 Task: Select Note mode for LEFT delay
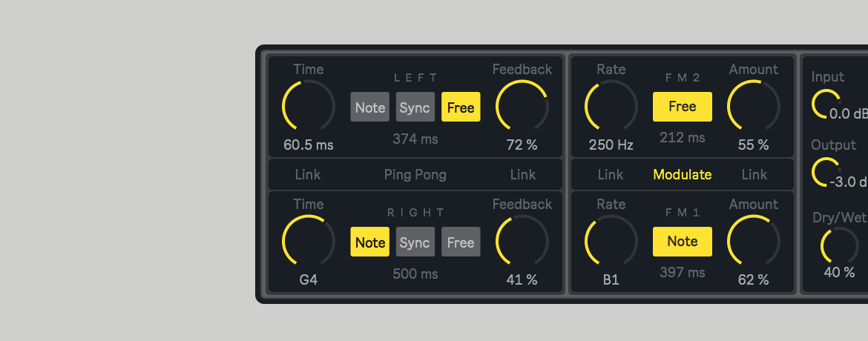pyautogui.click(x=369, y=107)
